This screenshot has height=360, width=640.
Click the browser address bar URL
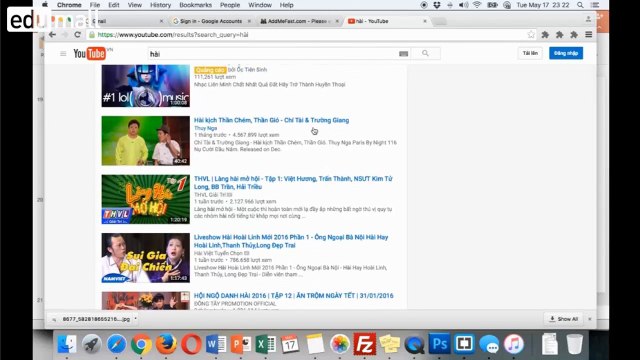point(173,35)
